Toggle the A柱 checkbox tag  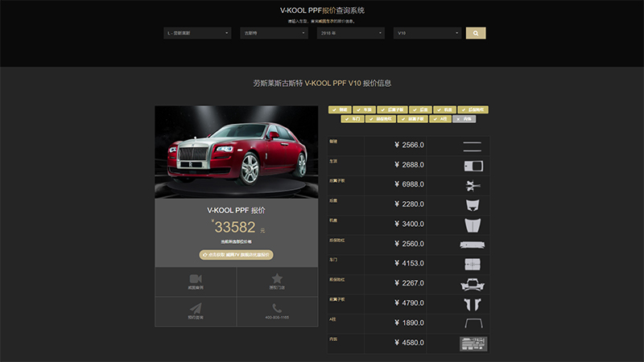click(440, 118)
